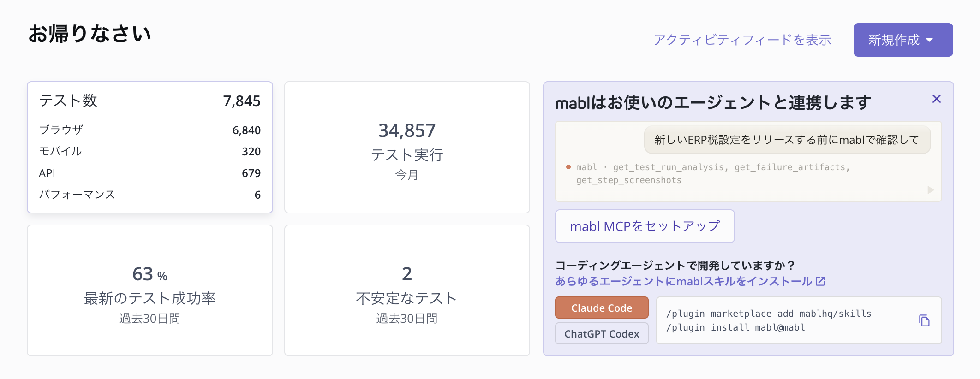Image resolution: width=980 pixels, height=379 pixels.
Task: Click the ERP税設定 prompt bubble
Action: tap(787, 140)
